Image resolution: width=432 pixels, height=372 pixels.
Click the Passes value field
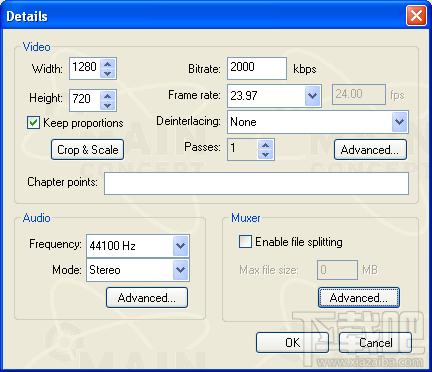tap(243, 150)
